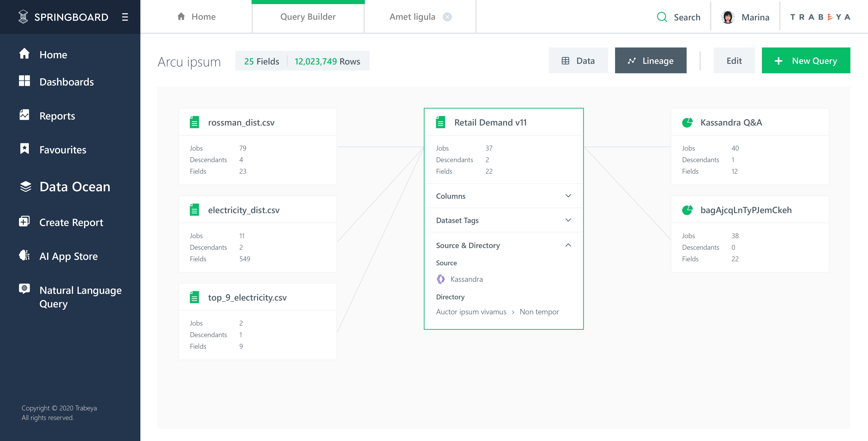
Task: Select the Kassandra Q&A lineage card
Action: point(750,146)
